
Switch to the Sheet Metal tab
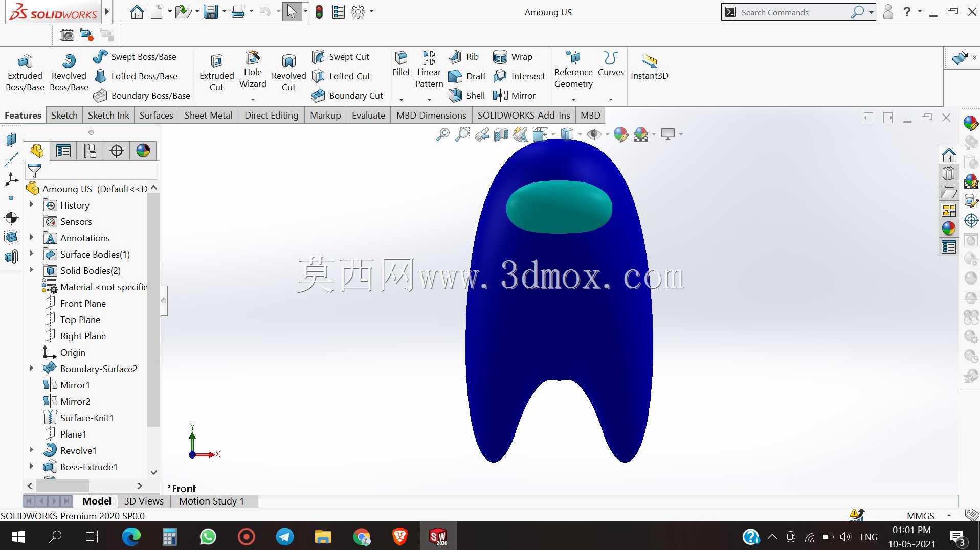208,115
